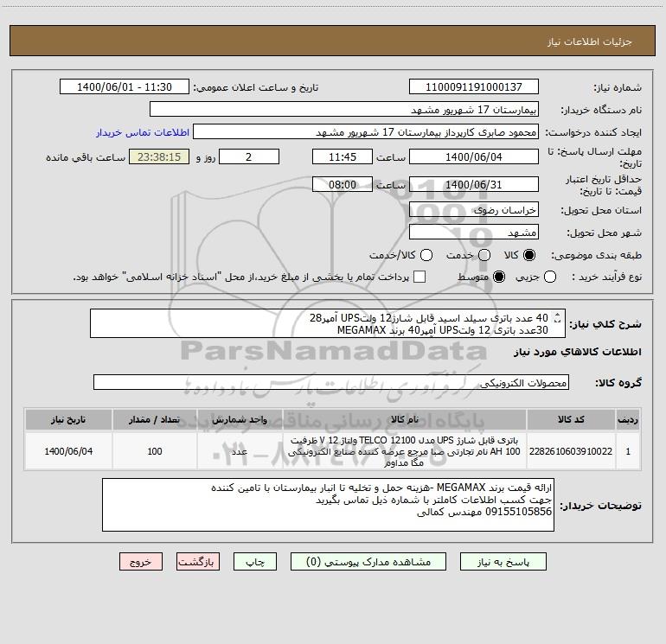Click the نام کالا column header
This screenshot has width=666, height=644.
pyautogui.click(x=405, y=419)
